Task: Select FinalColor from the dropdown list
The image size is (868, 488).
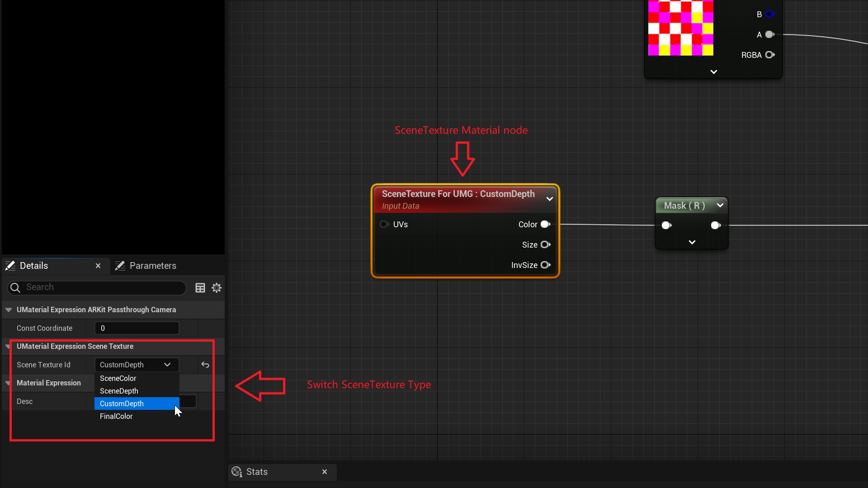Action: pyautogui.click(x=116, y=416)
